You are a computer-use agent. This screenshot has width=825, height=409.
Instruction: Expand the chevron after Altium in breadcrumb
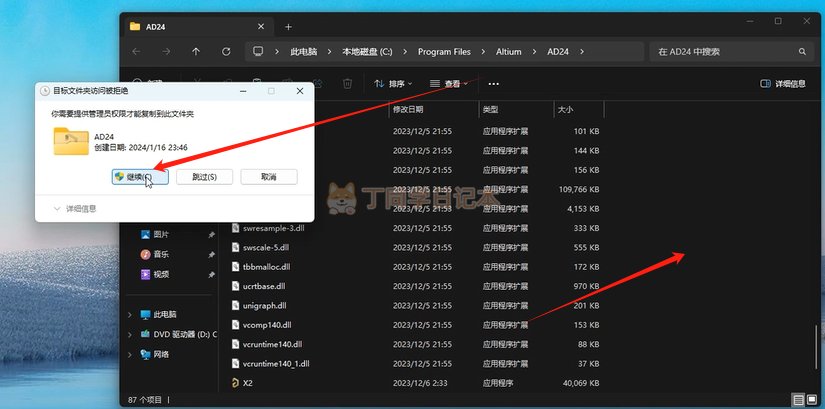coord(535,52)
